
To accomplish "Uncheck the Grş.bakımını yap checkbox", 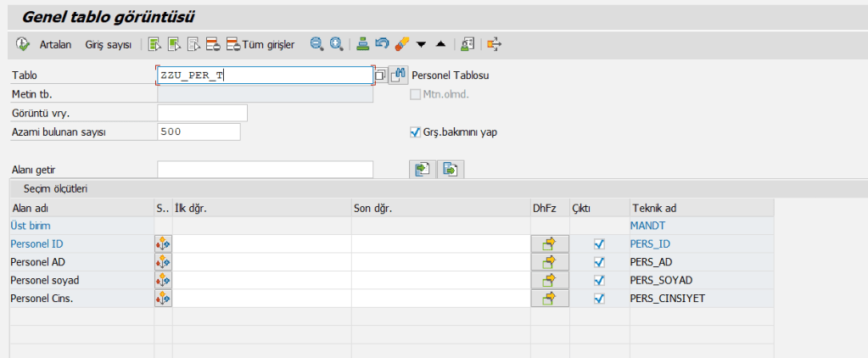I will coord(415,132).
